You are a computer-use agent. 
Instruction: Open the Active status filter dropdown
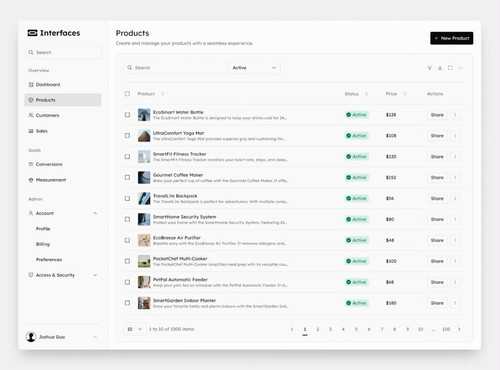254,68
